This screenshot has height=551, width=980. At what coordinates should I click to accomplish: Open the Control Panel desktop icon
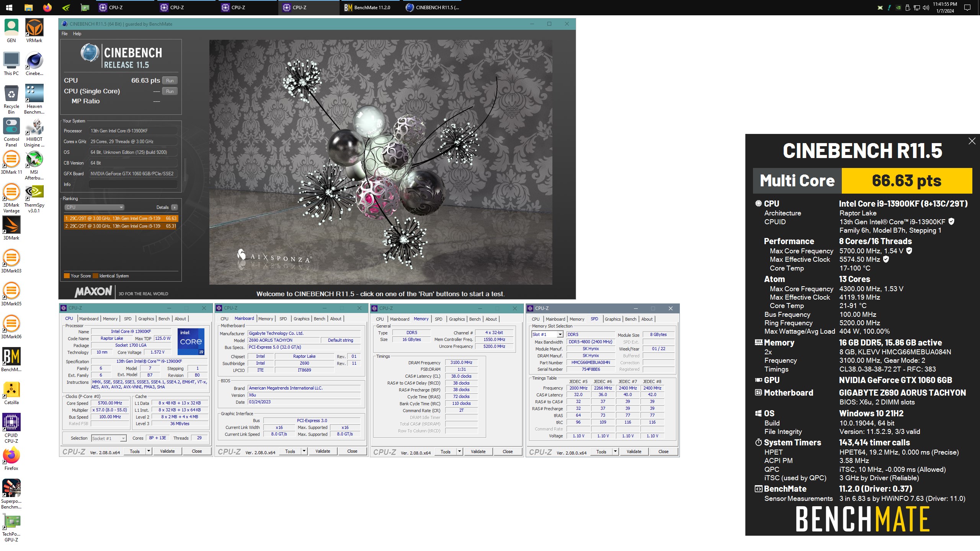click(11, 132)
